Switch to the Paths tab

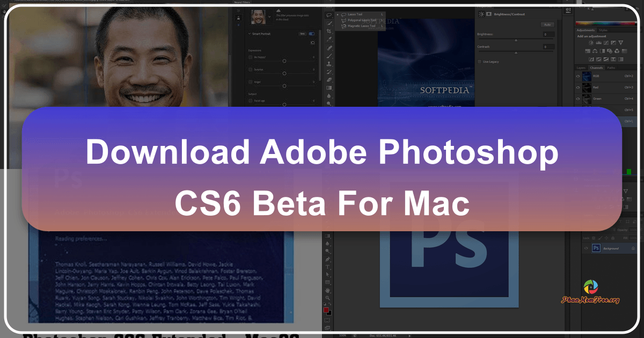611,68
